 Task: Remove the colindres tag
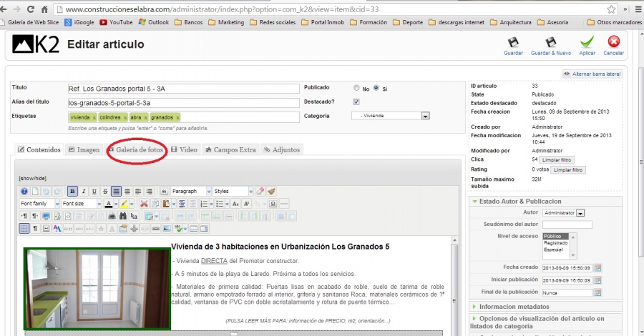125,118
